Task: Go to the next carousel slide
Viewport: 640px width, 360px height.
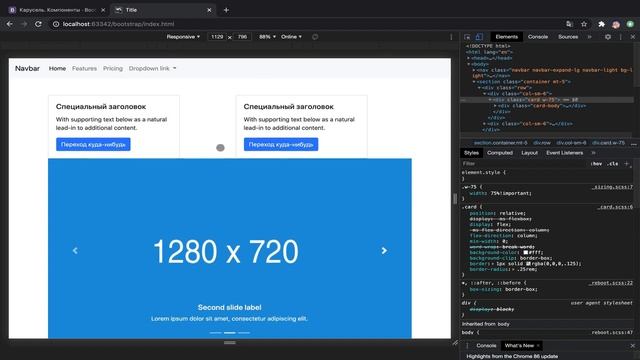Action: (384, 251)
